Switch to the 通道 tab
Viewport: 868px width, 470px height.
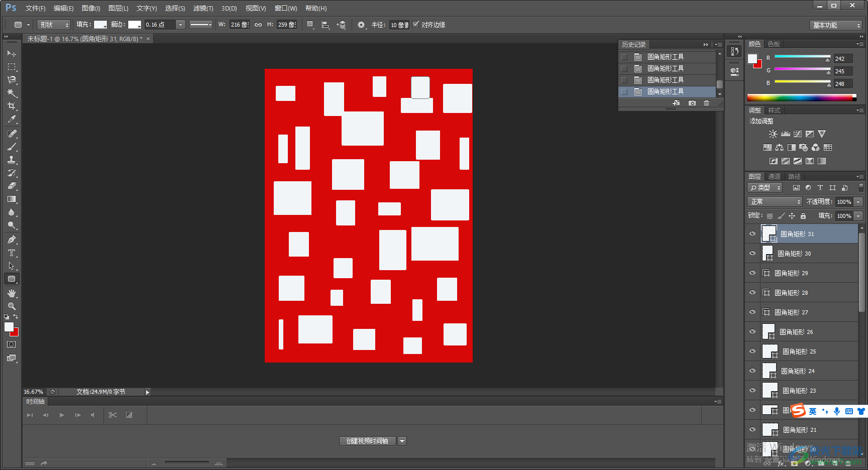(774, 177)
